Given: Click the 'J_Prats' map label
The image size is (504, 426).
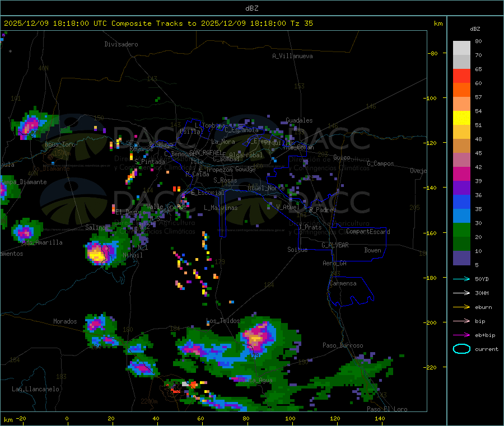Looking at the screenshot, I should (310, 227).
